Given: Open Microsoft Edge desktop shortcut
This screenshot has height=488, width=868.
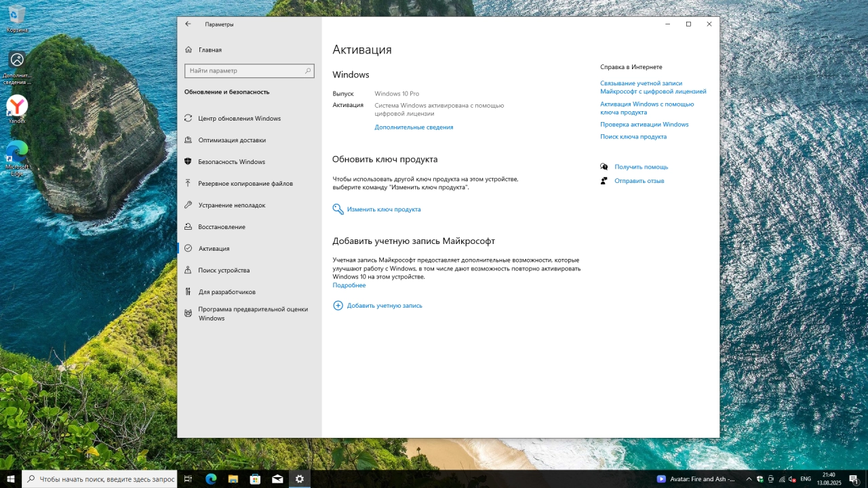Looking at the screenshot, I should click(x=17, y=158).
